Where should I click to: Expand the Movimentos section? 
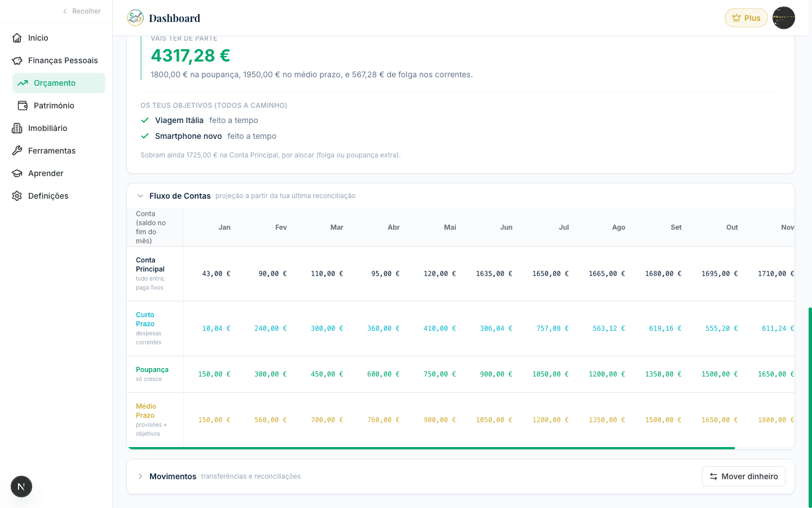pyautogui.click(x=140, y=476)
